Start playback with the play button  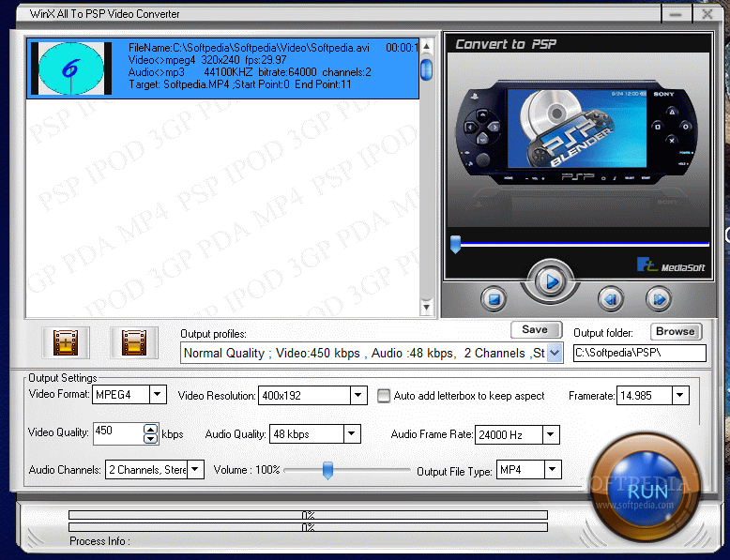[x=550, y=281]
